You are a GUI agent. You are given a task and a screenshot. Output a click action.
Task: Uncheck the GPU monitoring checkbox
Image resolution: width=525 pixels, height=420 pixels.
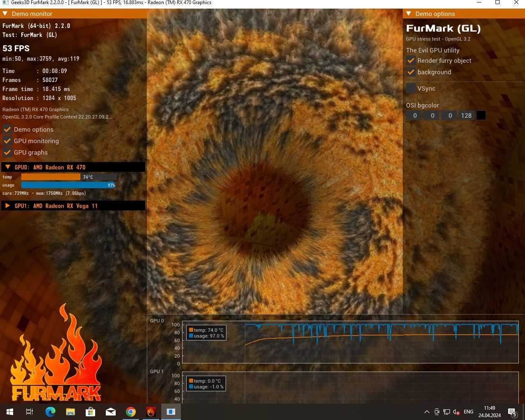click(7, 141)
